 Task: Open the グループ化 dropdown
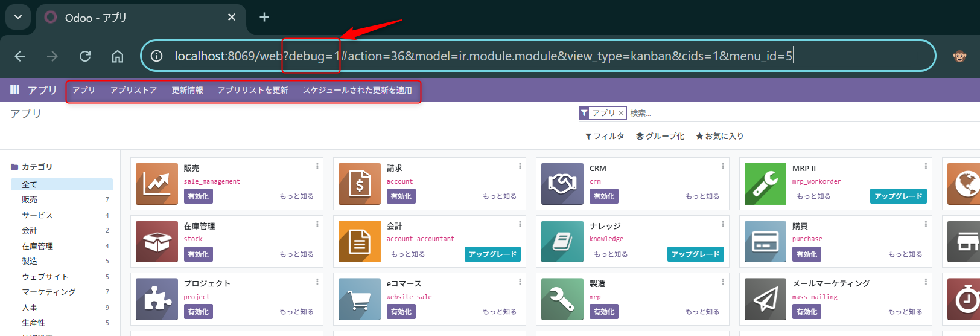click(660, 136)
